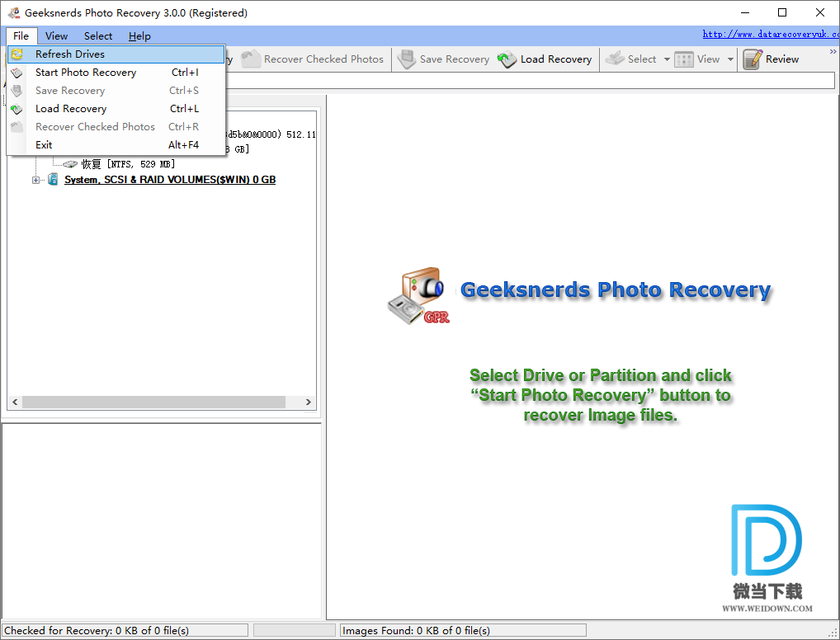The height and width of the screenshot is (640, 840).
Task: Select the 恢复 NTFS 529 MB partition
Action: click(128, 164)
